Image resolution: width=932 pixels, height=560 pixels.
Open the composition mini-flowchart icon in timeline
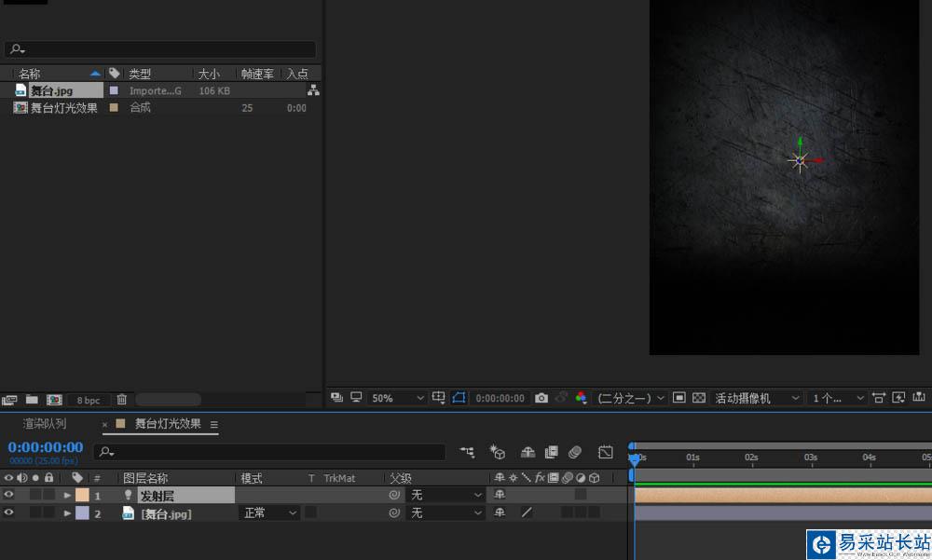pos(467,452)
